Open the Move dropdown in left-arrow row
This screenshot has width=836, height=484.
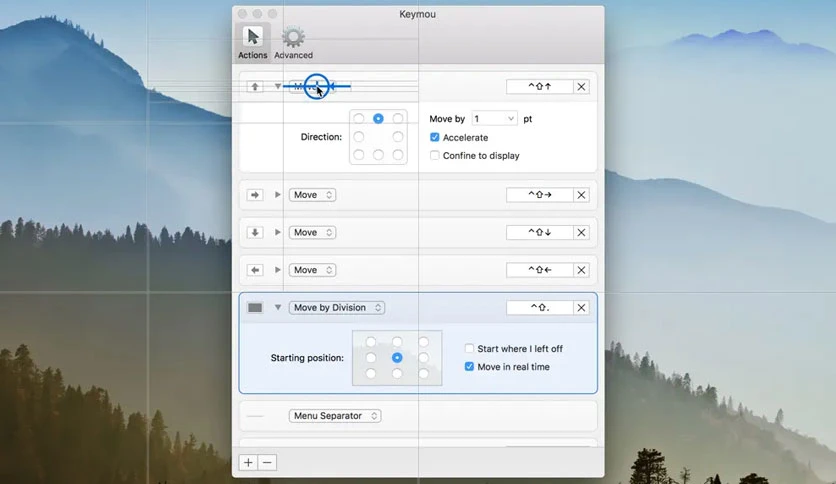[312, 270]
